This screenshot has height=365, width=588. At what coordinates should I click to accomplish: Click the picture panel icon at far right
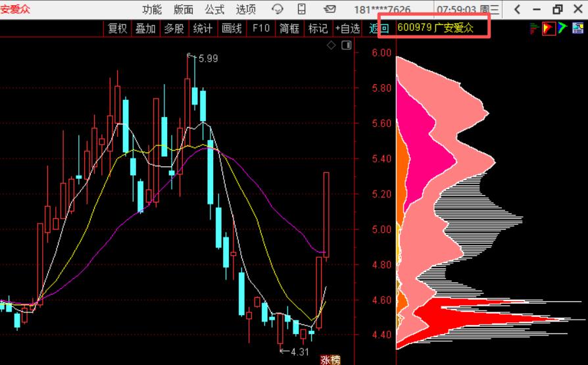pos(578,28)
